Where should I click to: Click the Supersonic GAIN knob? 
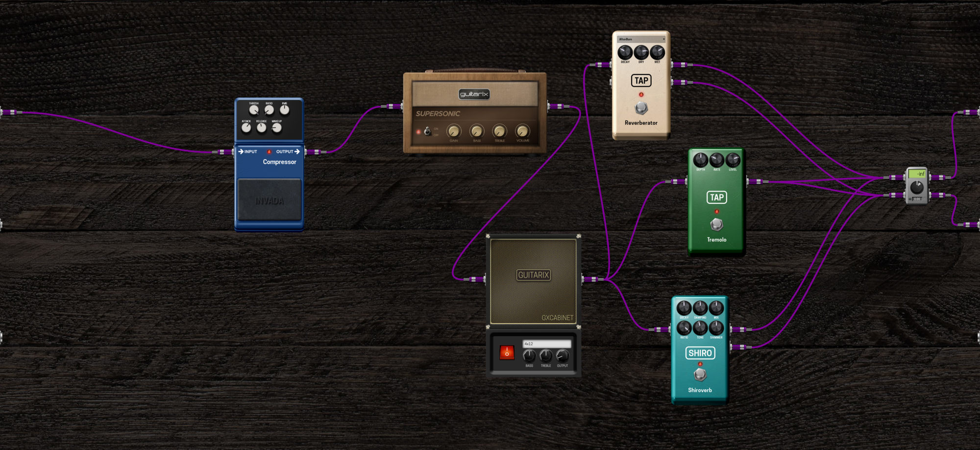(x=454, y=131)
